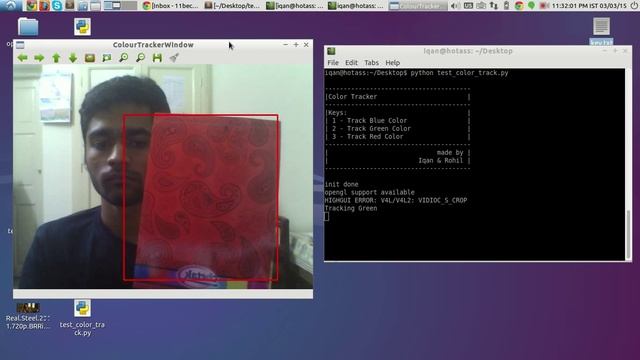Switch to second iqan@hotass terminal taskbar button

(356, 6)
